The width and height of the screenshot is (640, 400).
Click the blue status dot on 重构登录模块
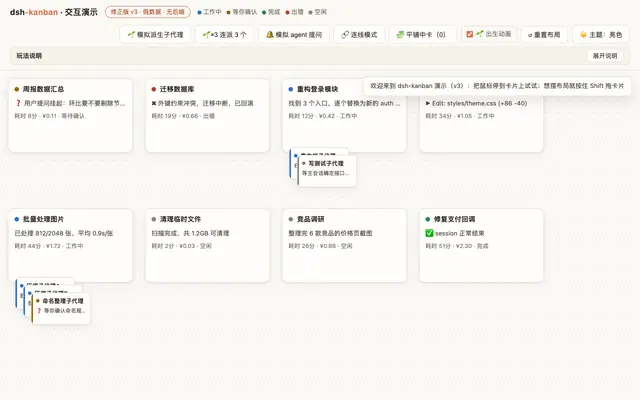[x=291, y=89]
